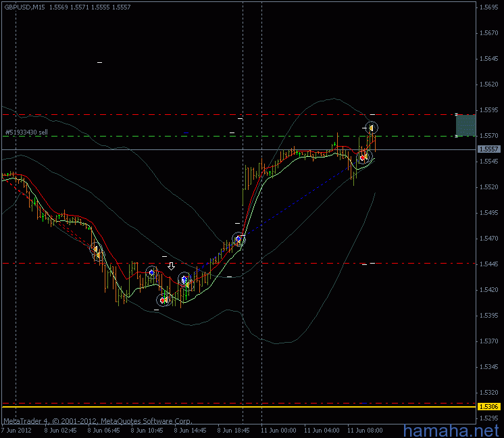Screen dimensions: 504x438
Task: Click the 1.5545 price axis label
Action: pyautogui.click(x=489, y=162)
